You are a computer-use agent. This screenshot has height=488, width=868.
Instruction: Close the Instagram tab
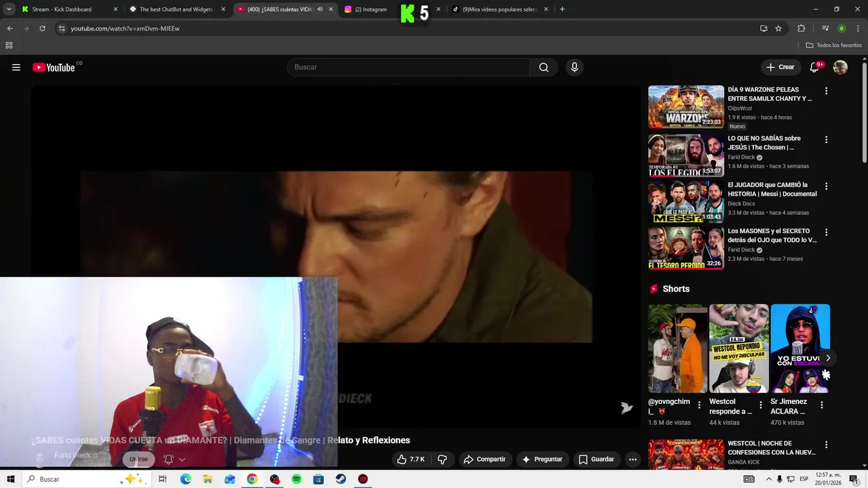pos(438,9)
